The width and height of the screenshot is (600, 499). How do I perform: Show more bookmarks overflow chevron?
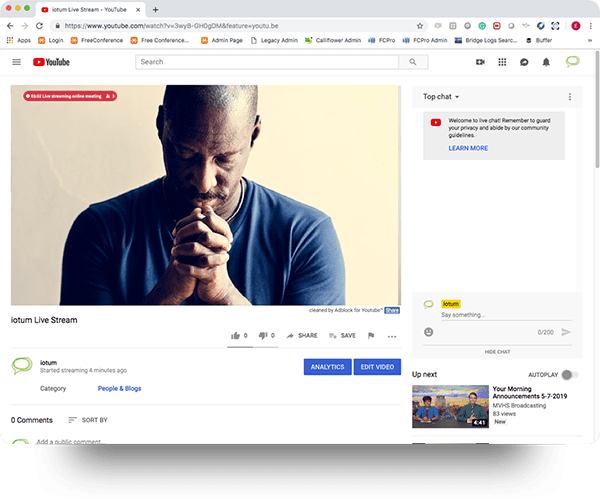pos(590,40)
